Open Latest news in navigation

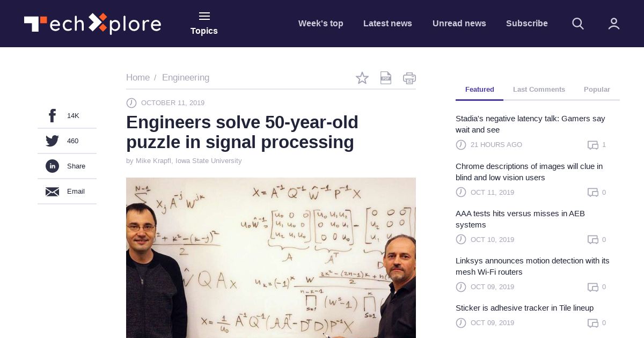tap(387, 24)
